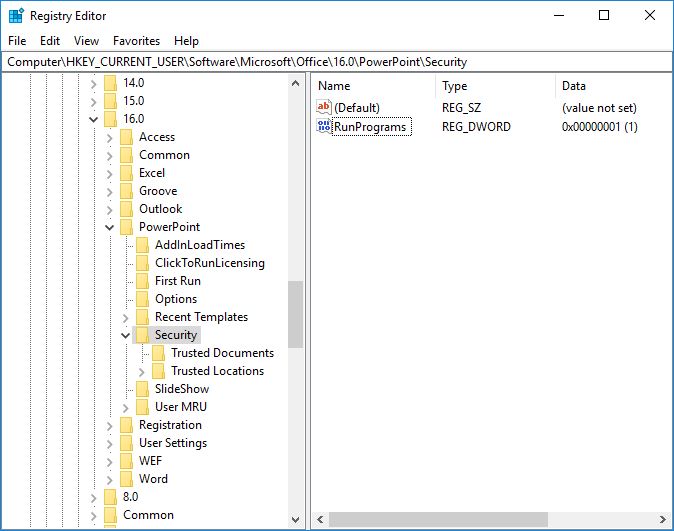Click the values pane scroll-left arrow
The image size is (674, 531).
(x=320, y=519)
